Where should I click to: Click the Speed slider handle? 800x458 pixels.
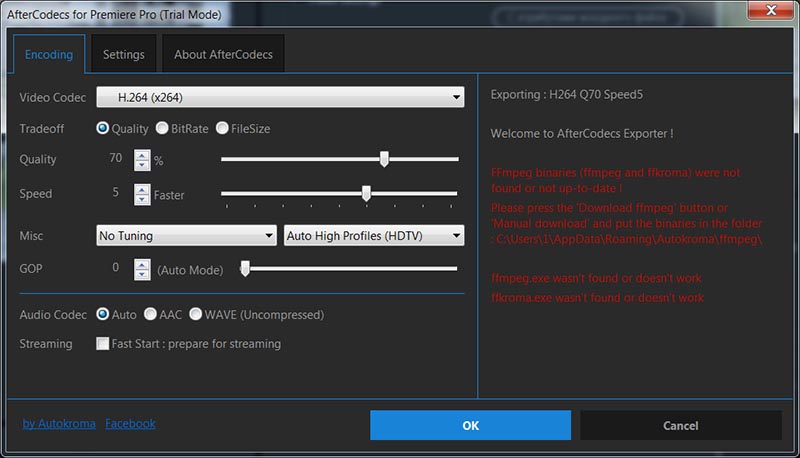click(366, 193)
